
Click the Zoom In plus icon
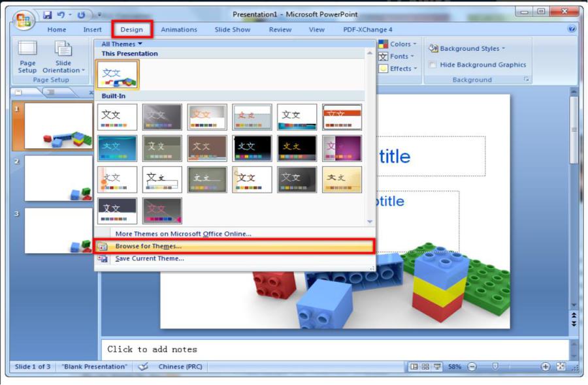coord(546,367)
